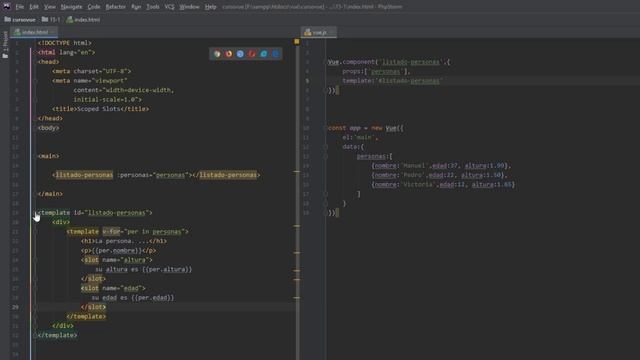Click 'su altura es {{per.altura}}' line
Image resolution: width=640 pixels, height=360 pixels.
[x=143, y=269]
